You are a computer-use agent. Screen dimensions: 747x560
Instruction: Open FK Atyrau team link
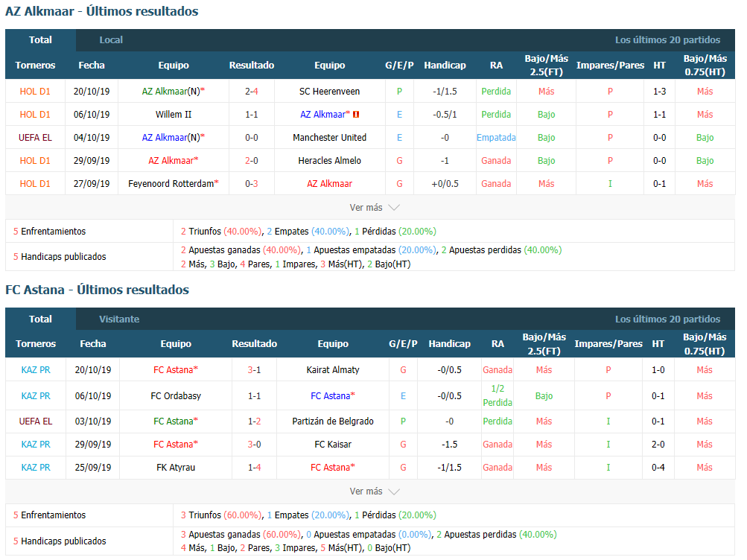[x=176, y=468]
